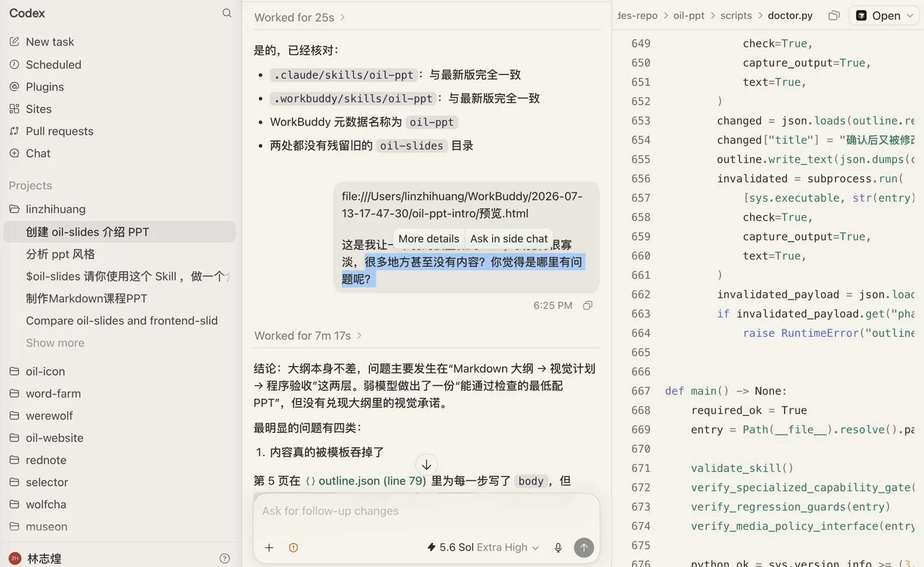Open the word-farm project
The width and height of the screenshot is (924, 567).
click(53, 394)
